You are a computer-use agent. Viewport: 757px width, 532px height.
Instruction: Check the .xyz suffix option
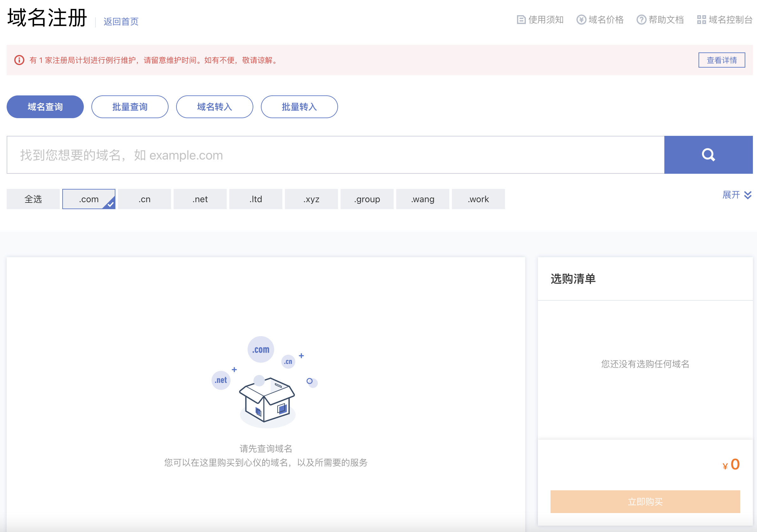pos(311,199)
